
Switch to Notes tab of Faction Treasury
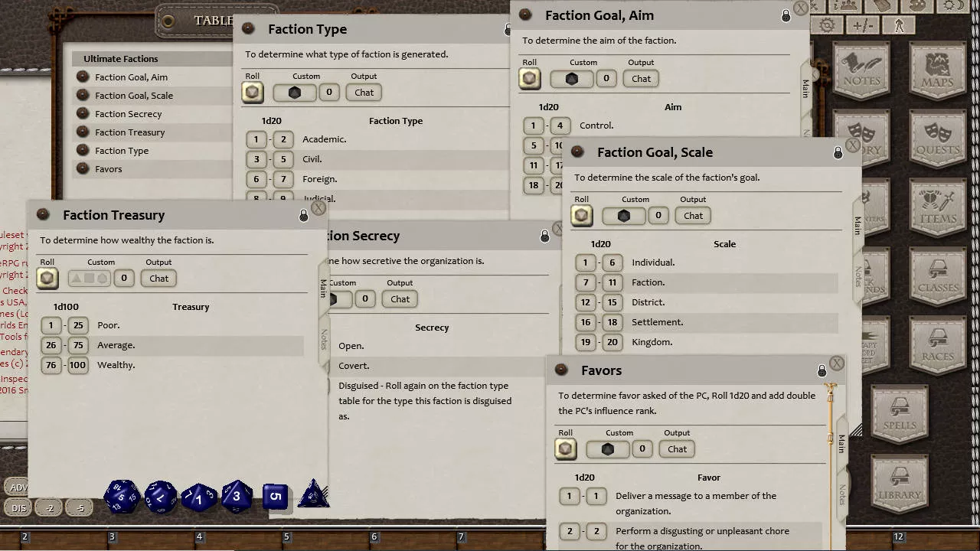tap(324, 339)
